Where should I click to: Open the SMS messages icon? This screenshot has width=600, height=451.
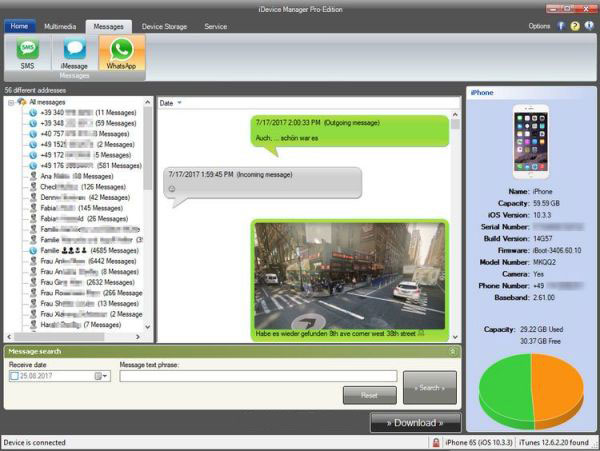[x=27, y=53]
